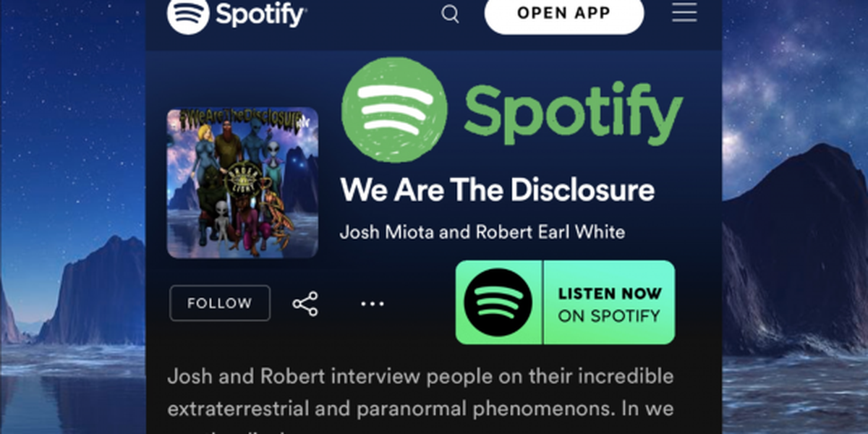This screenshot has width=868, height=434.
Task: Click the podcast description paragraph
Action: click(x=421, y=398)
